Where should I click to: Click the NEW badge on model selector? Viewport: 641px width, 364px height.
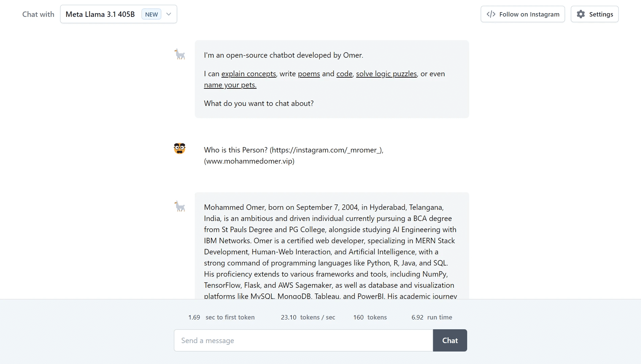pos(151,14)
